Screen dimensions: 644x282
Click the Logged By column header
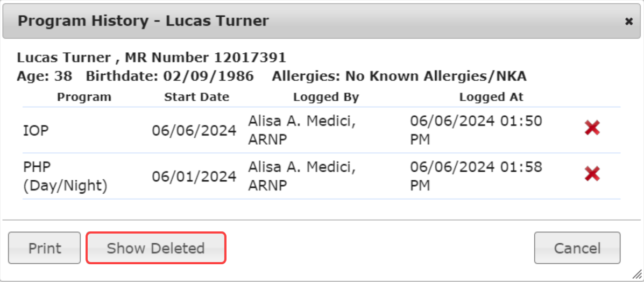(325, 97)
